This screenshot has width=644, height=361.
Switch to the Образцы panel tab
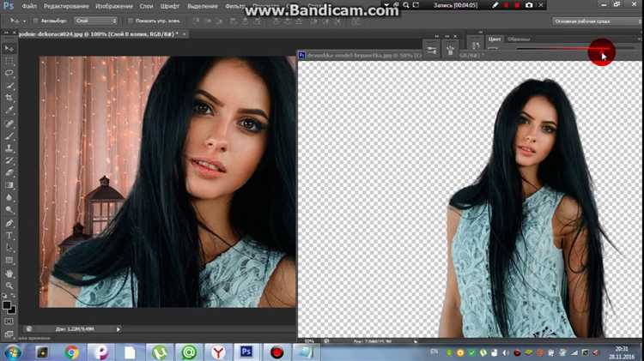pyautogui.click(x=519, y=39)
